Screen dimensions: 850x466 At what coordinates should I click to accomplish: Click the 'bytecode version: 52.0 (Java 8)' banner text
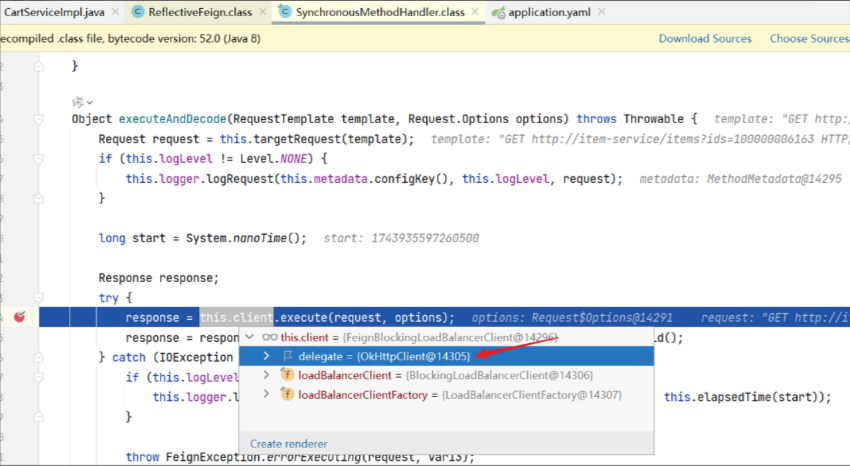point(184,38)
